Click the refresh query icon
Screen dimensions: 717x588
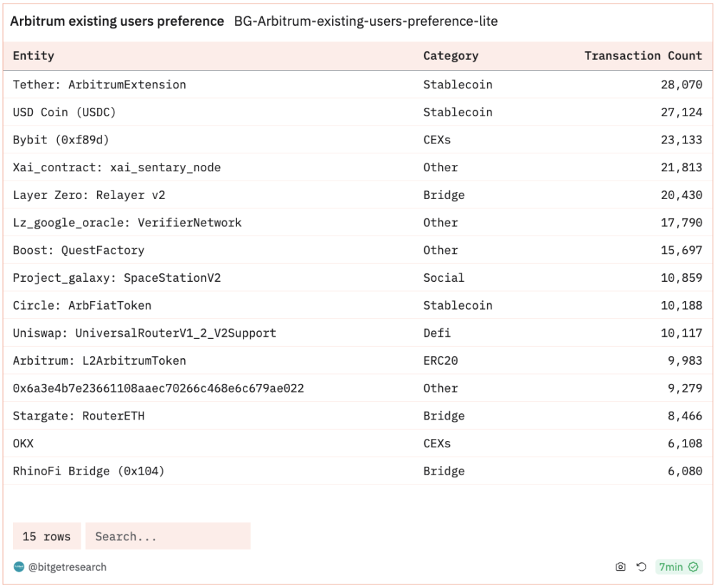pos(641,567)
